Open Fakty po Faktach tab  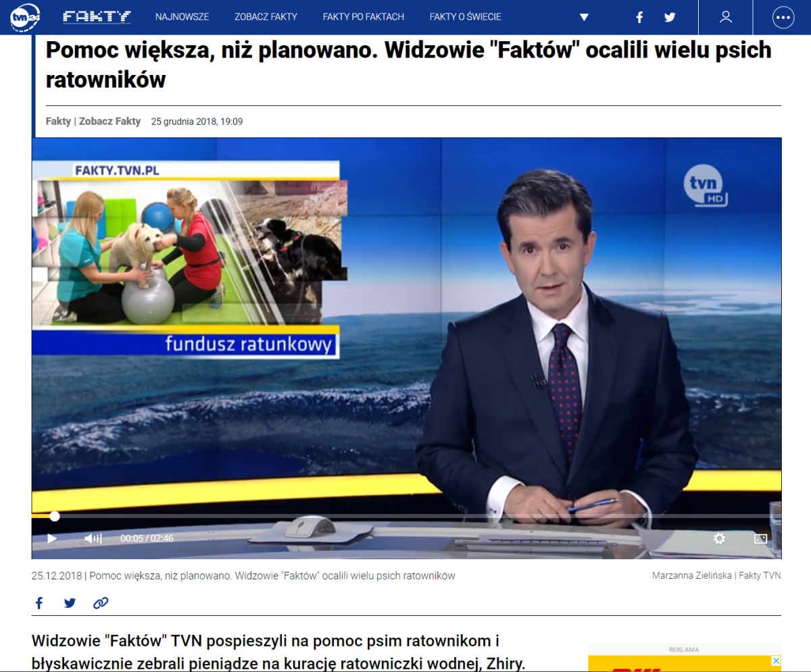(x=364, y=17)
